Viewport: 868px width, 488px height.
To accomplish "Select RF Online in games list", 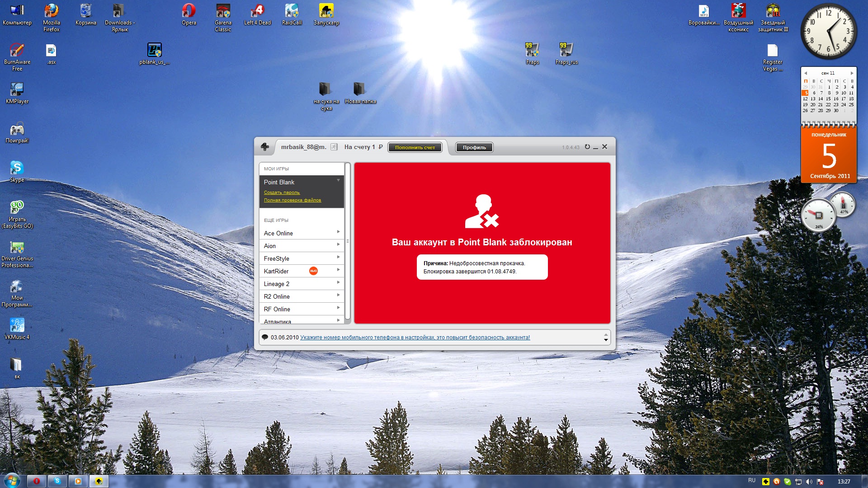I will click(x=277, y=309).
